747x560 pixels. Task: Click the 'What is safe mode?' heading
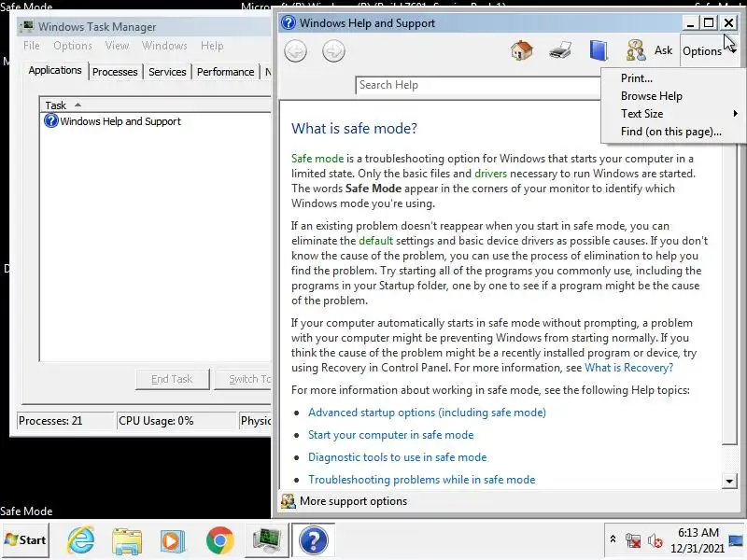click(355, 129)
